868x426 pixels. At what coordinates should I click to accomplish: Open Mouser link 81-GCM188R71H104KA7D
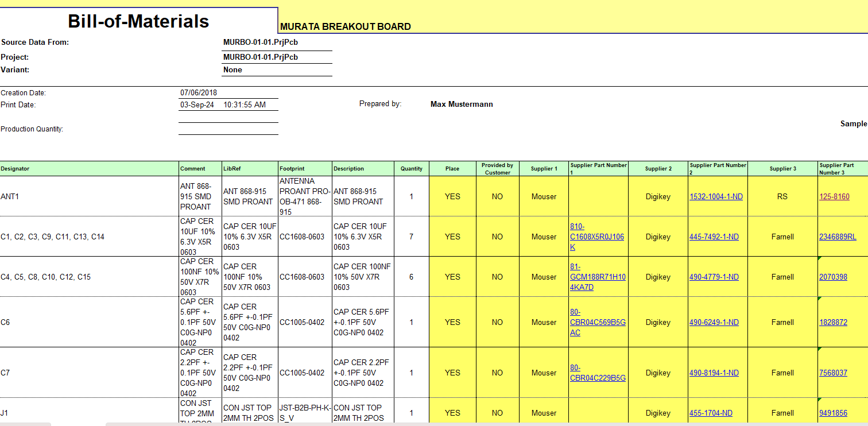(x=597, y=277)
